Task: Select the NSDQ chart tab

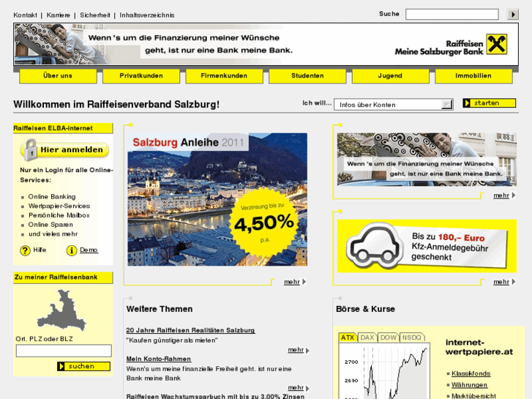Action: click(x=412, y=338)
